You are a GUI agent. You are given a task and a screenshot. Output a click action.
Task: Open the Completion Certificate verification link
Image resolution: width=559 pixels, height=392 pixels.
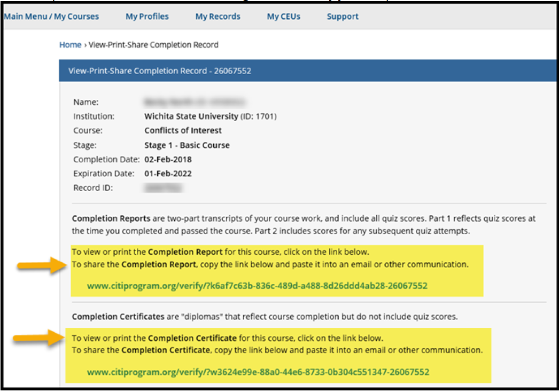coord(258,372)
